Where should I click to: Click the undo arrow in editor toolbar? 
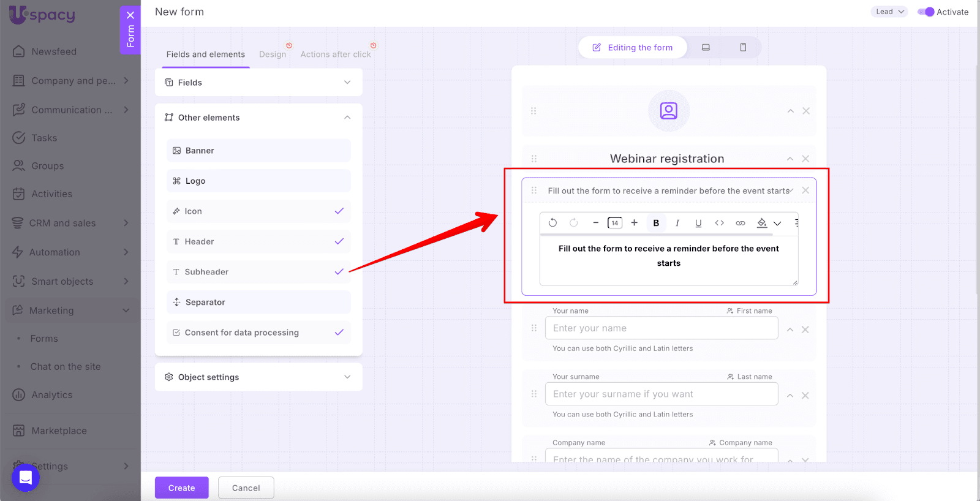552,223
